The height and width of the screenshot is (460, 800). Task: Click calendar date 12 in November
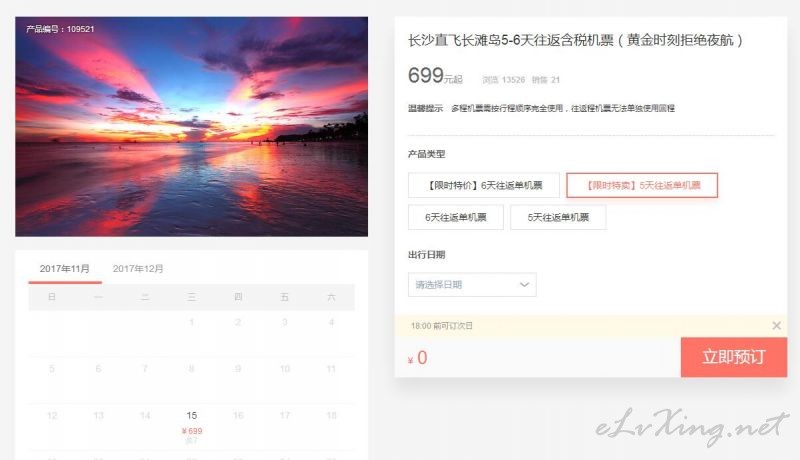pos(52,416)
